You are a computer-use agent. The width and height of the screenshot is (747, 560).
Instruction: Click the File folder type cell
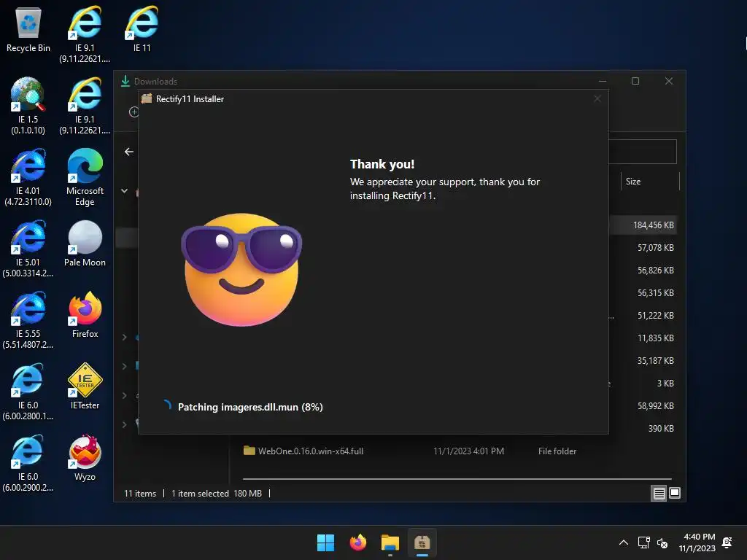tap(557, 451)
